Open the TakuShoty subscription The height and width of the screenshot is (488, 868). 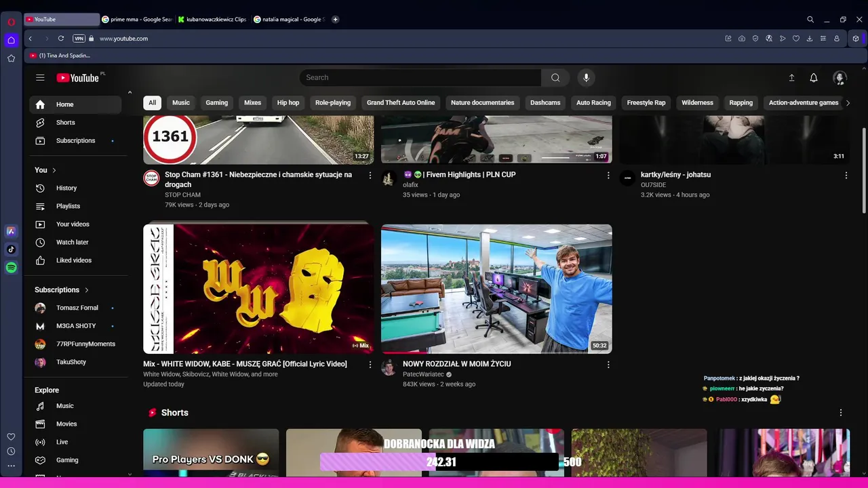coord(75,362)
